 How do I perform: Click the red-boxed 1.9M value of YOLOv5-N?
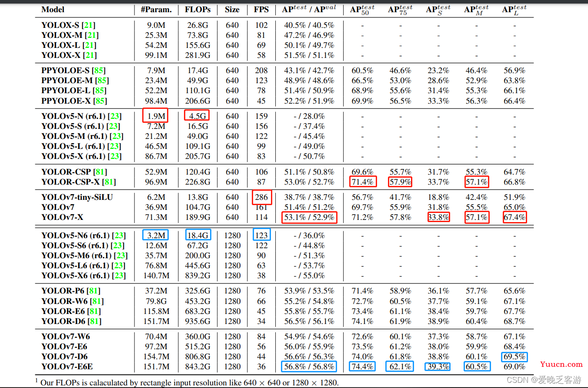point(156,116)
